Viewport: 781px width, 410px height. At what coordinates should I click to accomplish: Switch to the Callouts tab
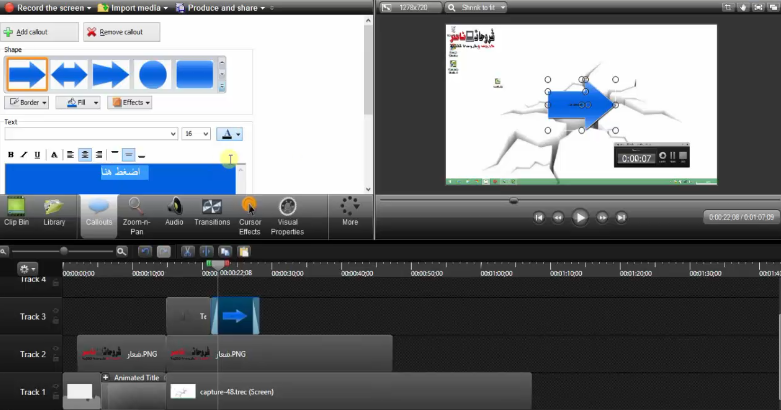click(99, 215)
